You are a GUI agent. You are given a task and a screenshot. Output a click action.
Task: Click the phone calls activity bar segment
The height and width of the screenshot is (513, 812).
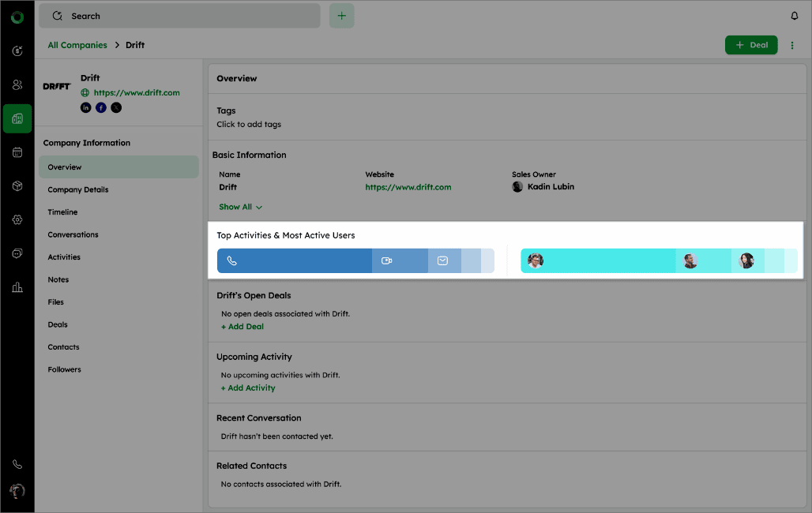click(x=294, y=260)
